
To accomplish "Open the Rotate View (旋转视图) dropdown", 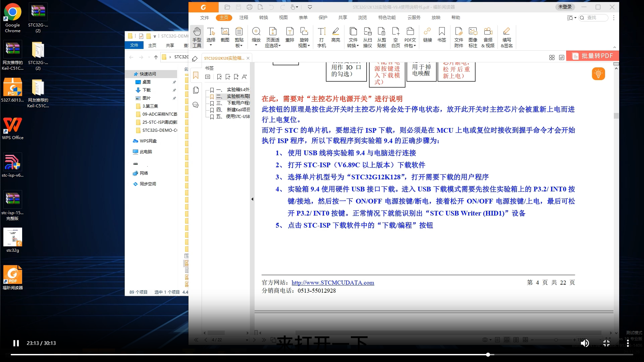I will click(x=304, y=37).
